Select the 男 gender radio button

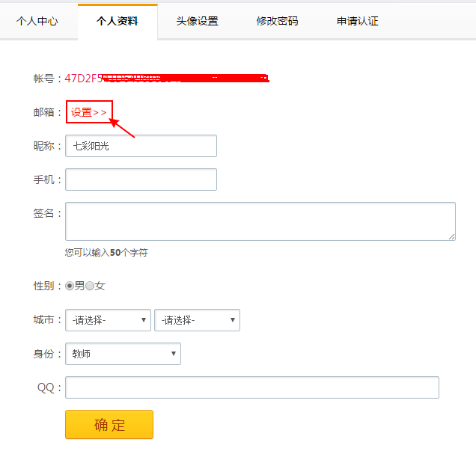click(x=70, y=286)
